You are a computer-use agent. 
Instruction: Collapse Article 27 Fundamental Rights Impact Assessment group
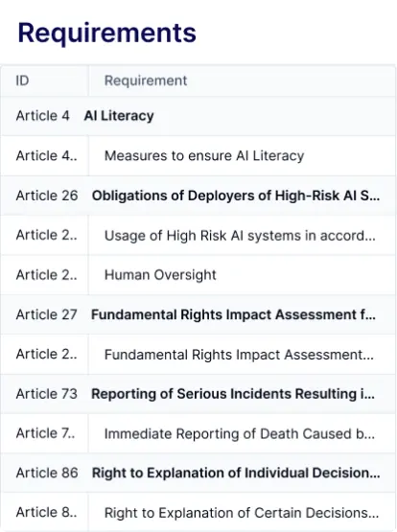[198, 314]
